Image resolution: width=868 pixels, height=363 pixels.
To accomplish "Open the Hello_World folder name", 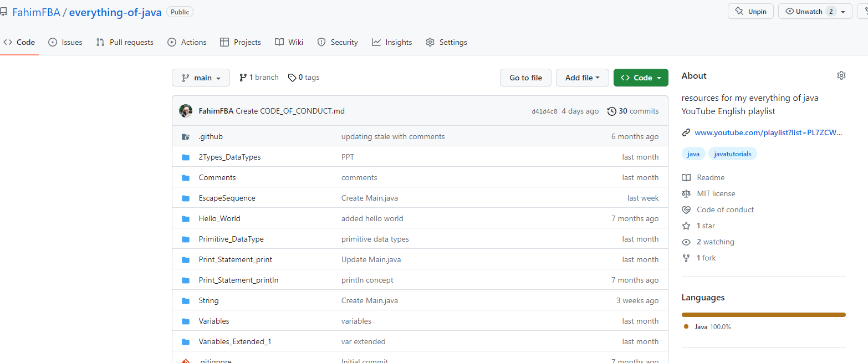I will click(x=219, y=218).
